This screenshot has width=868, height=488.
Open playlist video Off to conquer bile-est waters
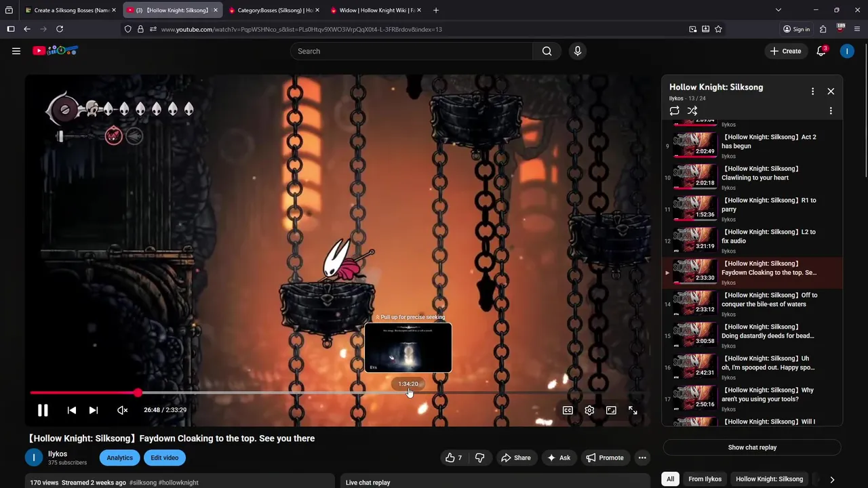point(752,304)
